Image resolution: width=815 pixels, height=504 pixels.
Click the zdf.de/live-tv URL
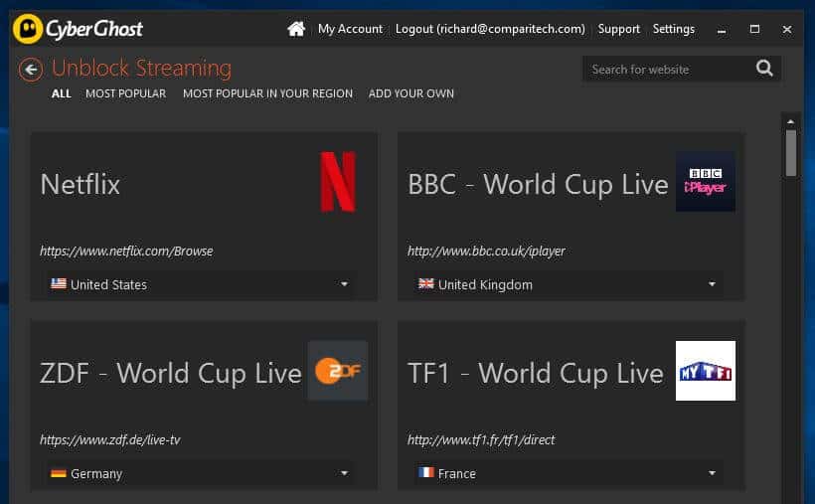[110, 440]
